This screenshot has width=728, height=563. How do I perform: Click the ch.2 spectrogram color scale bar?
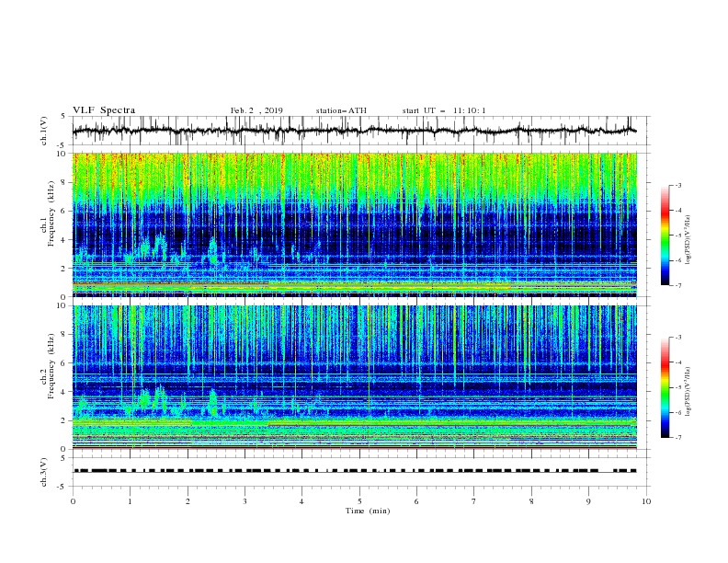click(665, 387)
